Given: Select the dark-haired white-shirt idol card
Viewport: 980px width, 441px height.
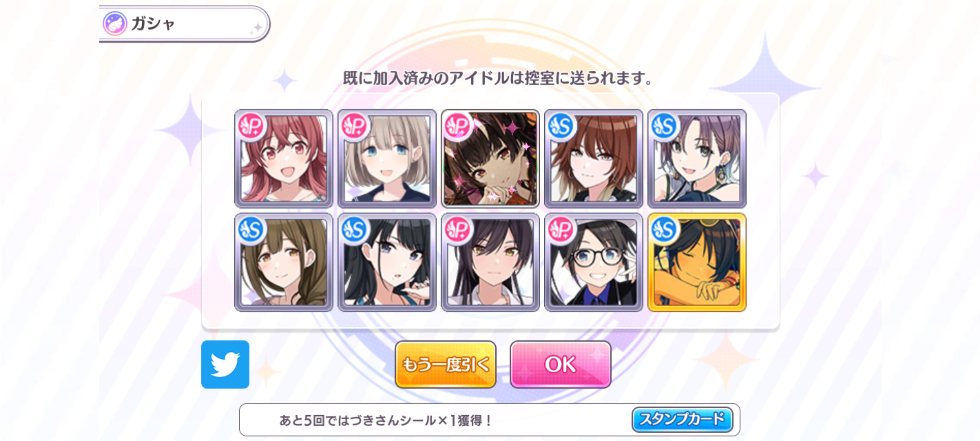Looking at the screenshot, I should 490,262.
